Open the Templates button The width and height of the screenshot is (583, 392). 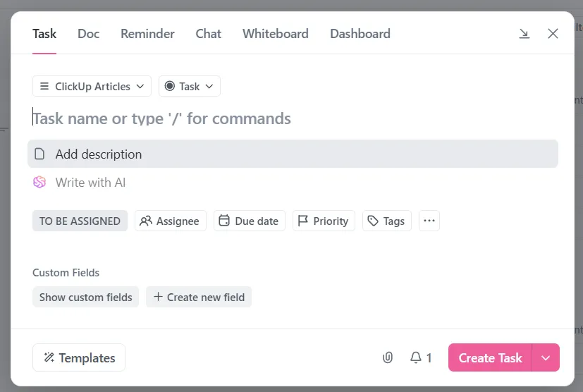coord(79,357)
